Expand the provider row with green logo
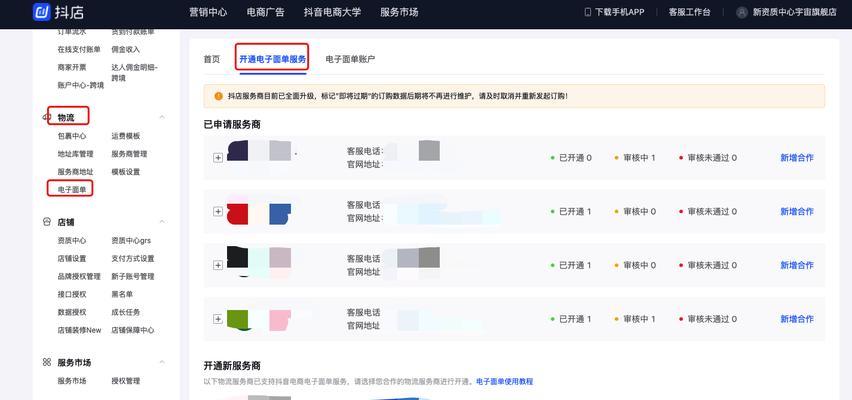Screen dimensions: 852x400 218,319
